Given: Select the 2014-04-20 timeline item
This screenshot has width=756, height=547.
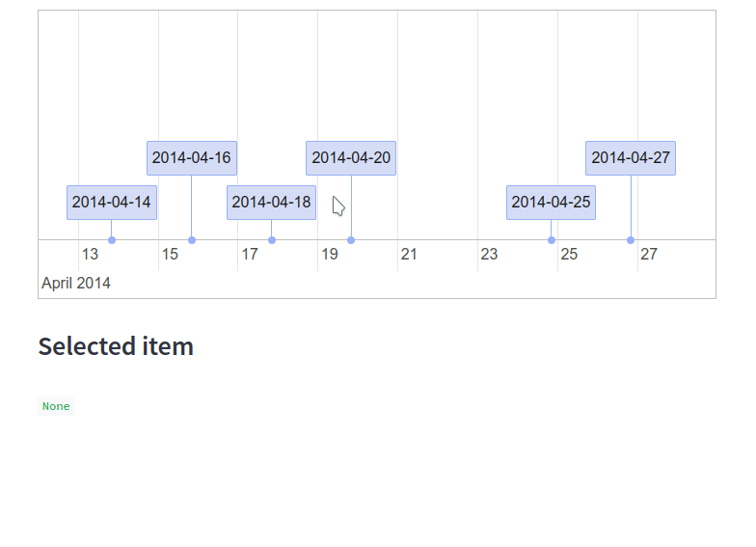Looking at the screenshot, I should click(351, 158).
